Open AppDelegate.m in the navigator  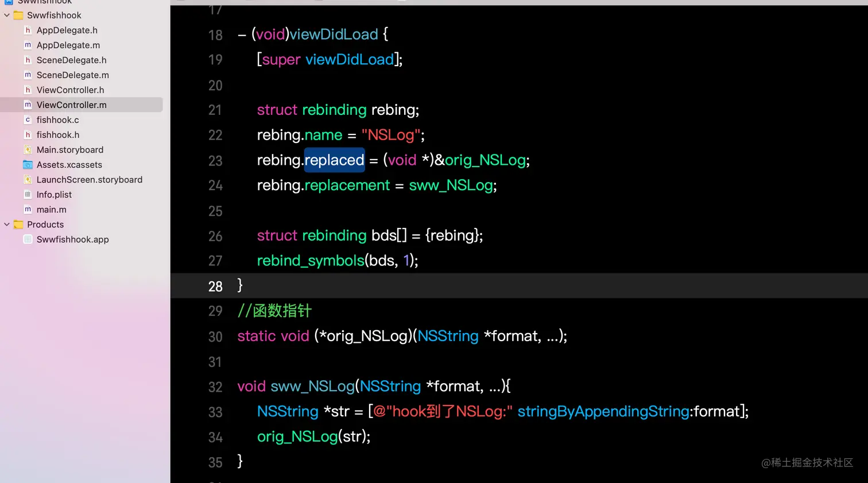[x=68, y=45]
